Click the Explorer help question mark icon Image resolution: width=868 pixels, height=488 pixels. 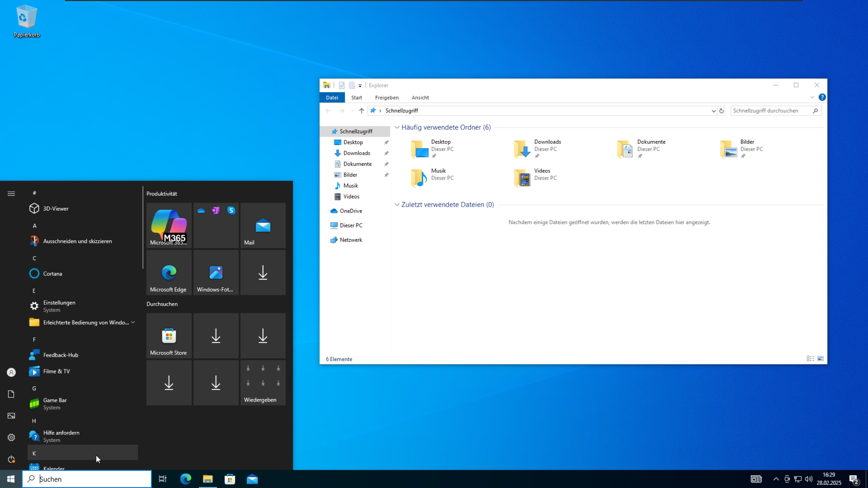tap(822, 98)
